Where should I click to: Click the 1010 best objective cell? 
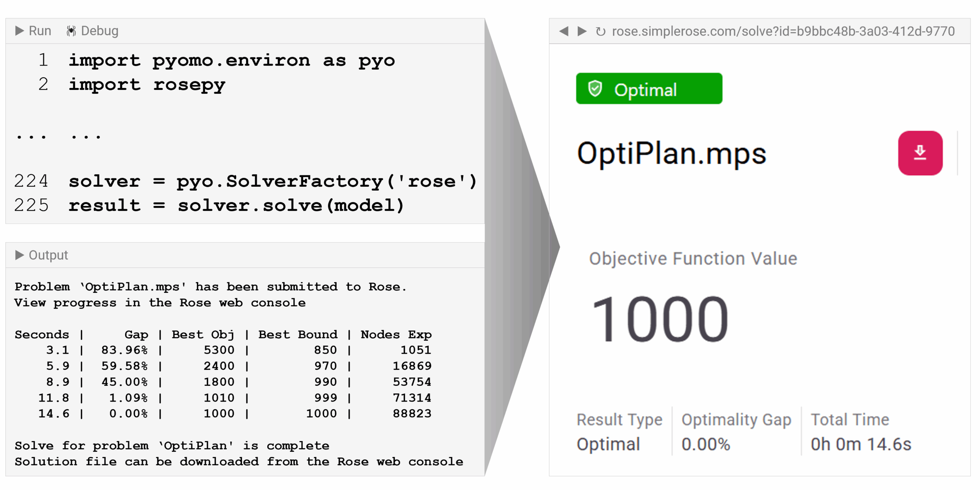coord(219,398)
